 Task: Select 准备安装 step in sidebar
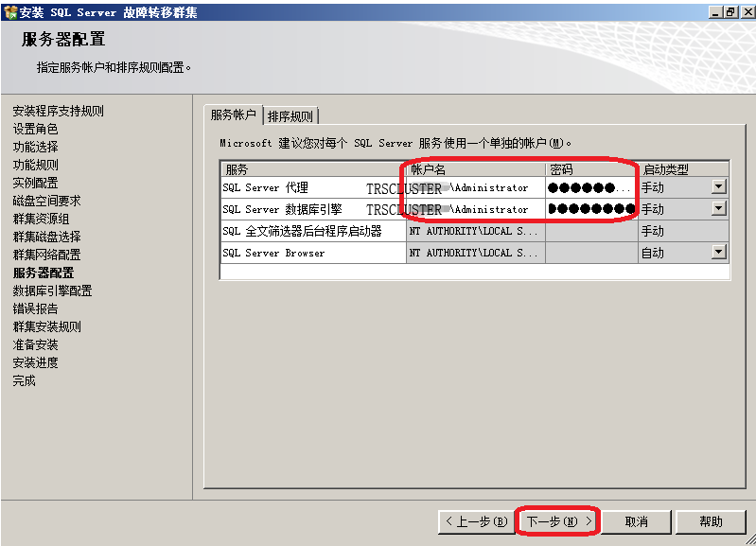(x=36, y=344)
